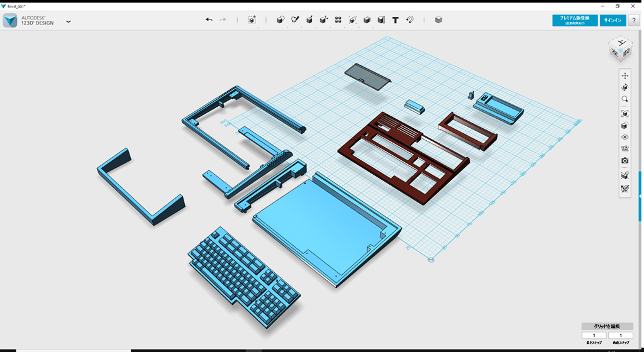Open the Transform tool in toolbar
644x352 pixels.
(252, 20)
